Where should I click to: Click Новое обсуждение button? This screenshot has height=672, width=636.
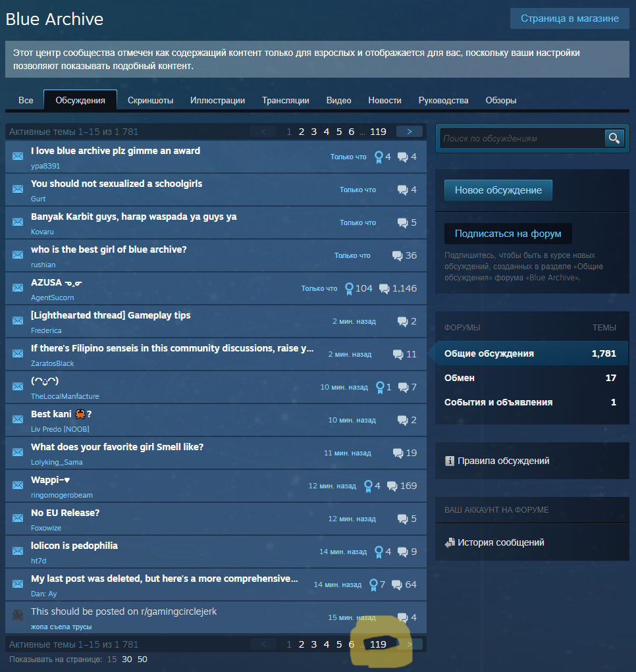(498, 190)
